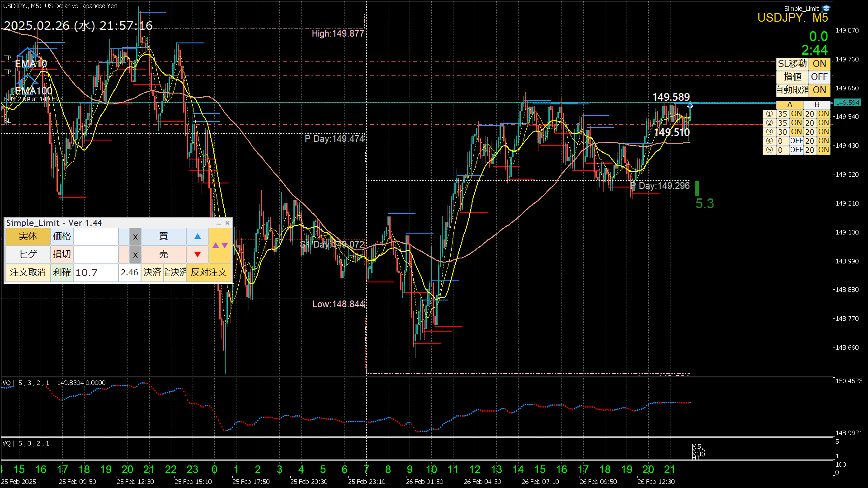Toggle SL移動 ON switch
Image resolution: width=868 pixels, height=488 pixels.
[819, 64]
